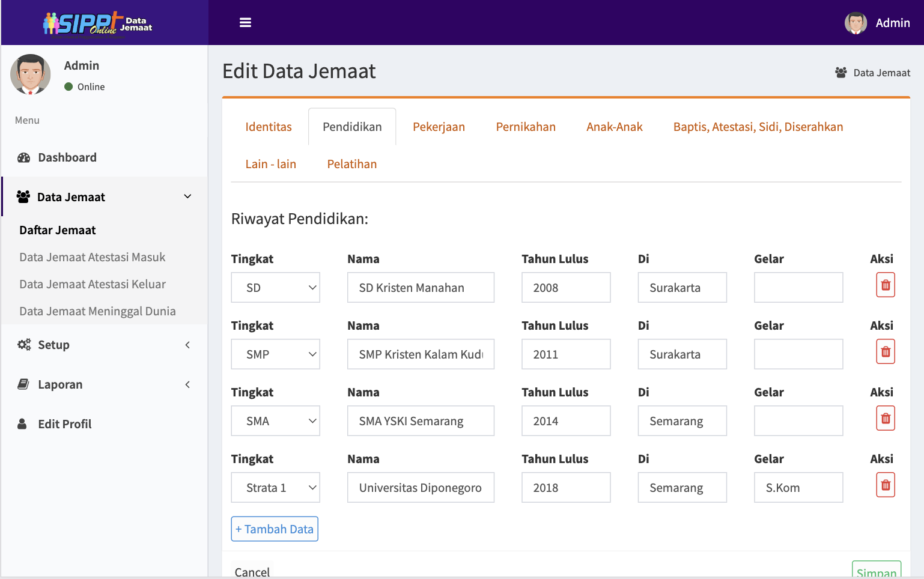924x579 pixels.
Task: Click the hamburger menu toggle icon
Action: point(245,23)
